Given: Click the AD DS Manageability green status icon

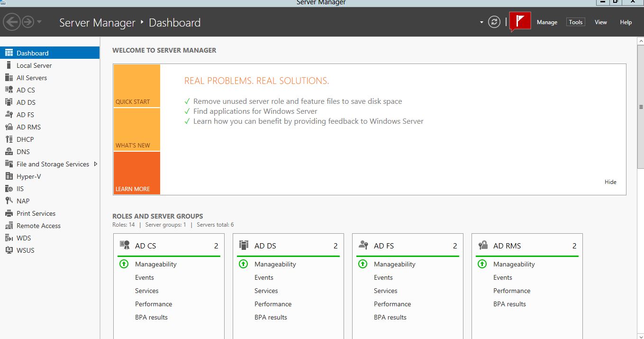Looking at the screenshot, I should [244, 264].
